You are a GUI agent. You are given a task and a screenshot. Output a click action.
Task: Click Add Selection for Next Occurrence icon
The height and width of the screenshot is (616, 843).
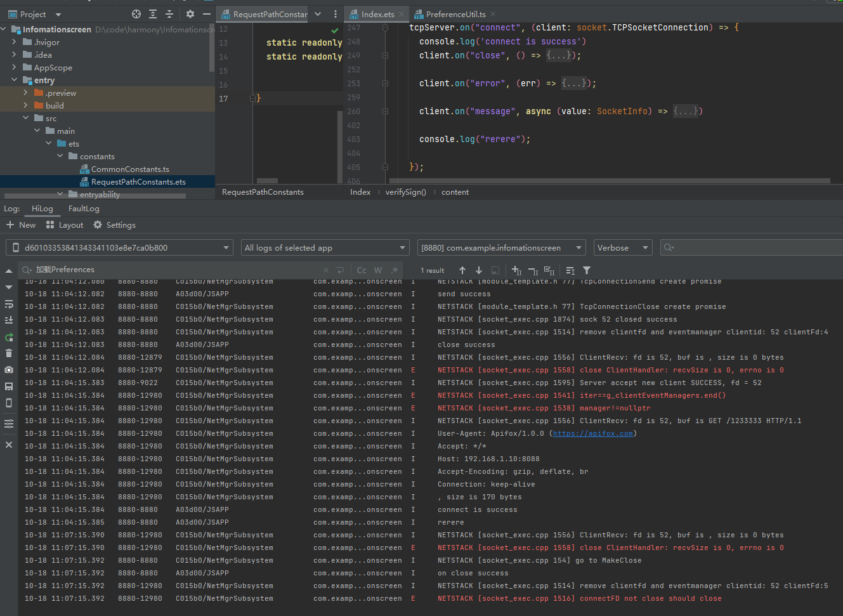click(516, 270)
